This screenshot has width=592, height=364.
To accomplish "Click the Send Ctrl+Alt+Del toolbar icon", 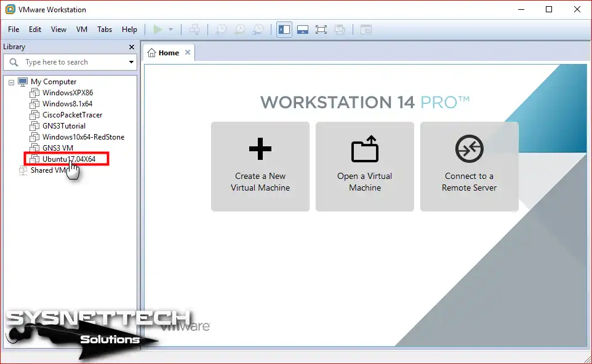I will (194, 30).
